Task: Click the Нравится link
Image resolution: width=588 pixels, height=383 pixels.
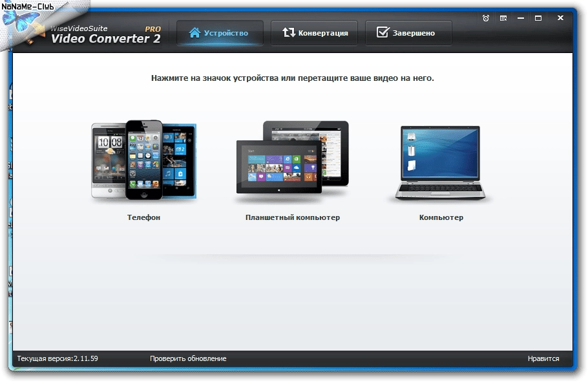Action: (543, 358)
